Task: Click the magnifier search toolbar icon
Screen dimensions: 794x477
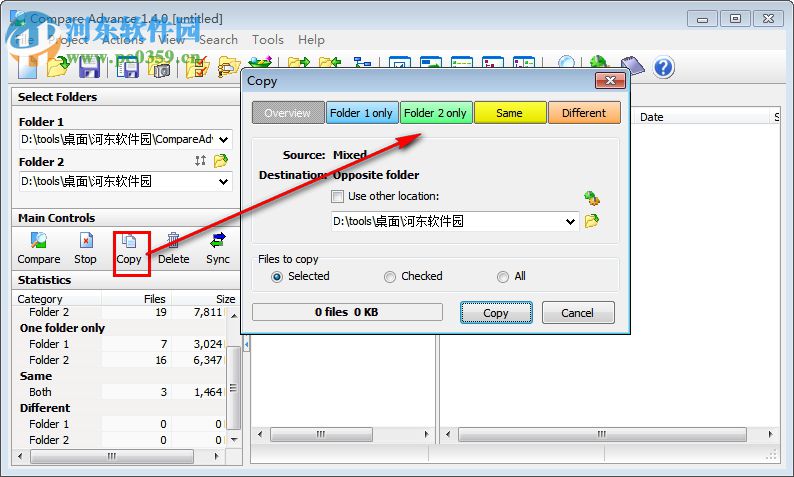Action: point(566,62)
